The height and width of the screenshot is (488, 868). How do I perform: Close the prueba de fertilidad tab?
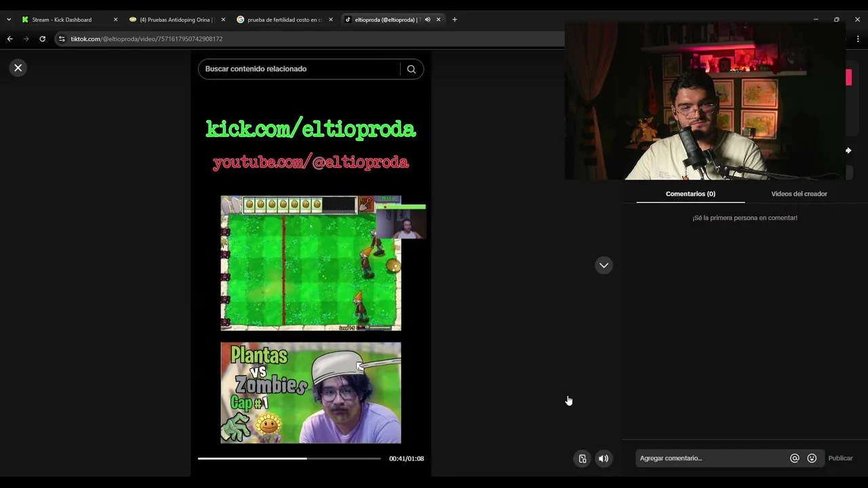331,20
